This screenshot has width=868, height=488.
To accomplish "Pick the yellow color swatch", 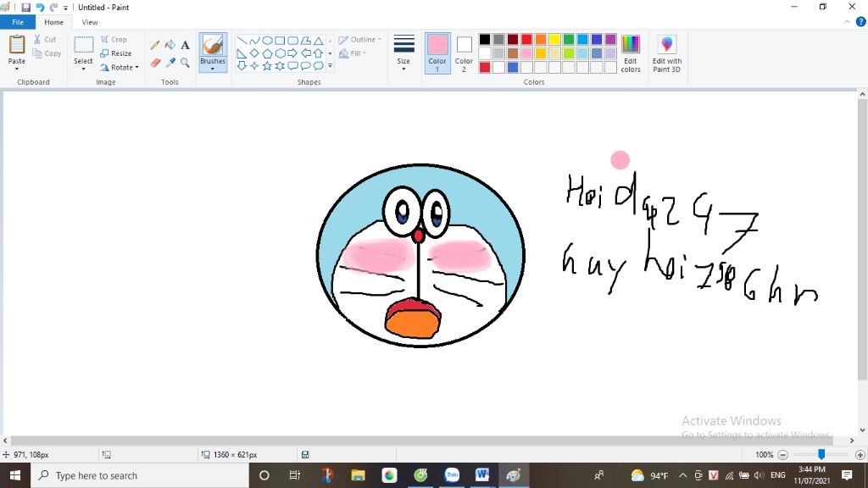I will point(554,39).
